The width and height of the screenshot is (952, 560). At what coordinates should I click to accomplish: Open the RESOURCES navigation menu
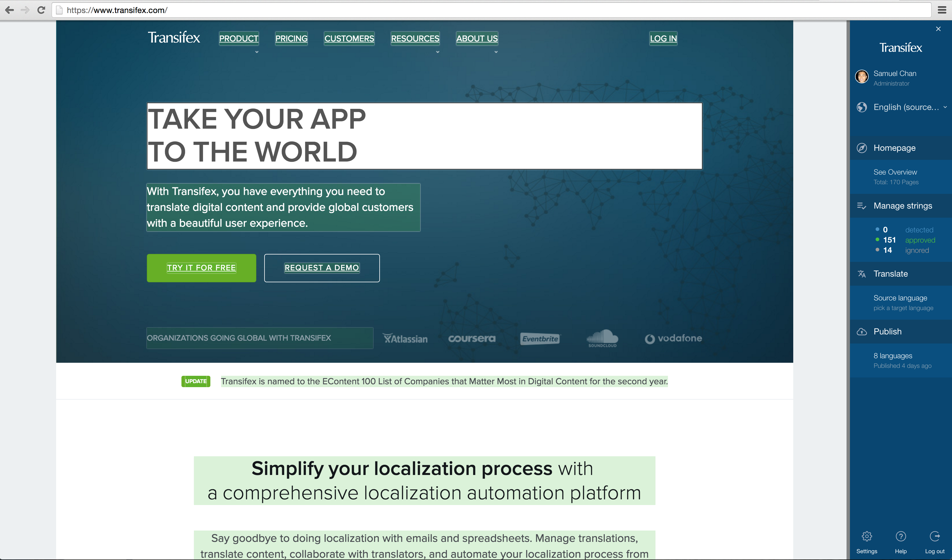(415, 39)
